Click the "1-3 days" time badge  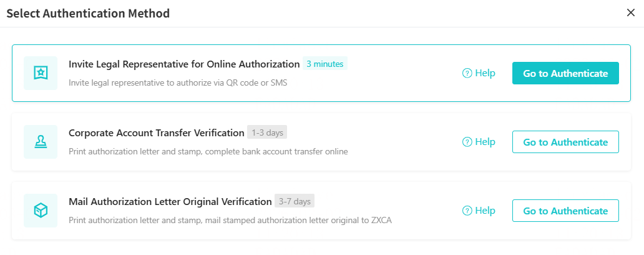point(266,132)
